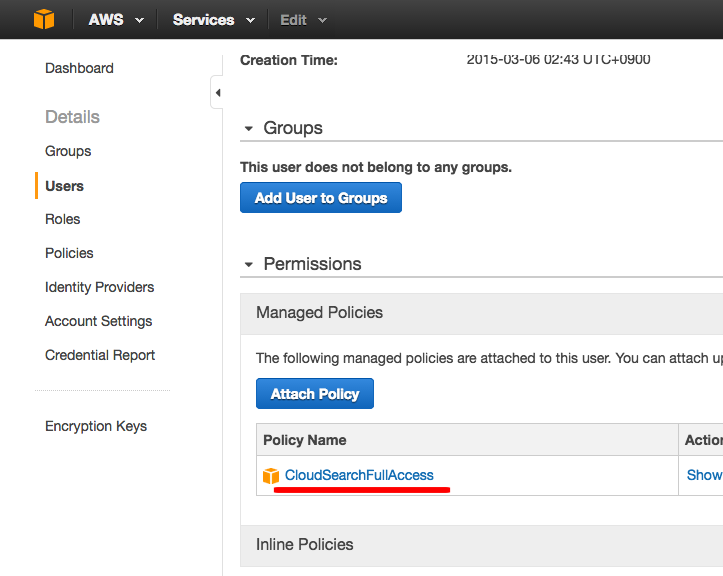Open Credential Report in the sidebar

click(100, 355)
